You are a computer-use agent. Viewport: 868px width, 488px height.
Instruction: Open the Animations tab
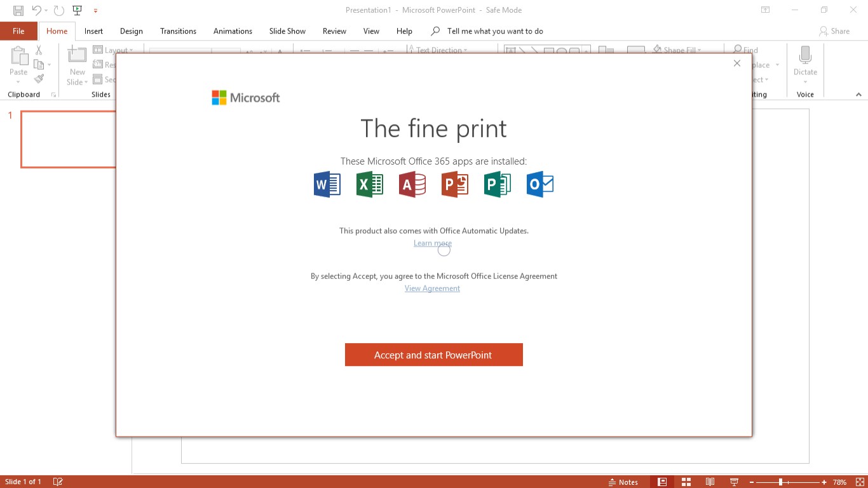coord(233,31)
